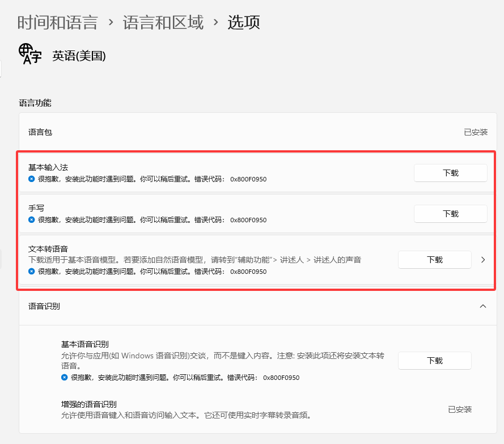The height and width of the screenshot is (444, 504).
Task: Click the error icon under 手写
Action: (32, 220)
